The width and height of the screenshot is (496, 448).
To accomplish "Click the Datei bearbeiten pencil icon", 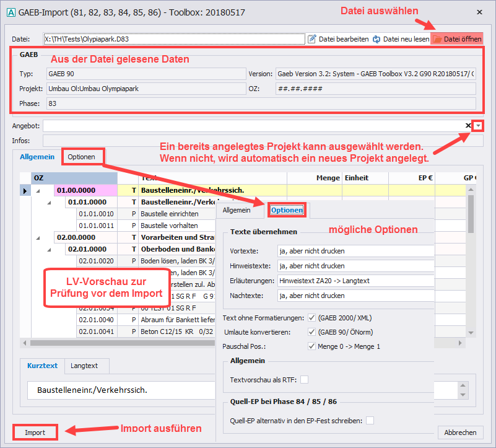I will (312, 39).
